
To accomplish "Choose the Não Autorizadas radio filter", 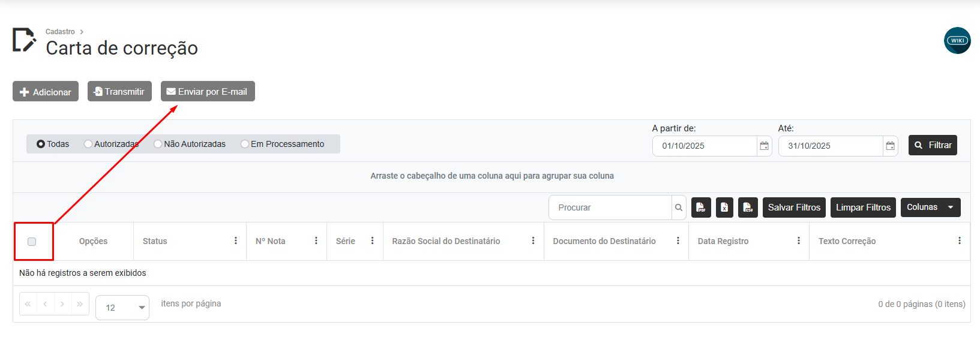I will point(158,144).
